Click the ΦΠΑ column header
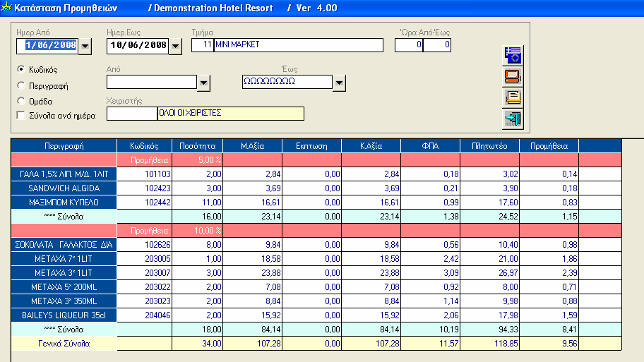The width and height of the screenshot is (644, 362). [x=431, y=146]
